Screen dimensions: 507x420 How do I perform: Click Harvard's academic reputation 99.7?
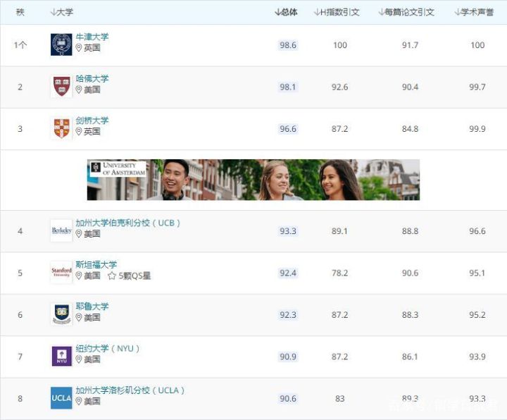pos(477,87)
